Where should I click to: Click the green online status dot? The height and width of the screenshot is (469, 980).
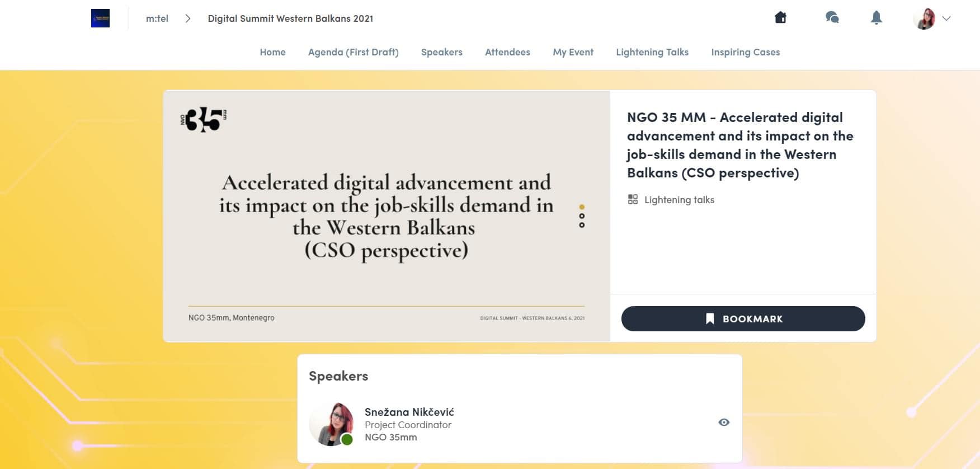tap(347, 440)
